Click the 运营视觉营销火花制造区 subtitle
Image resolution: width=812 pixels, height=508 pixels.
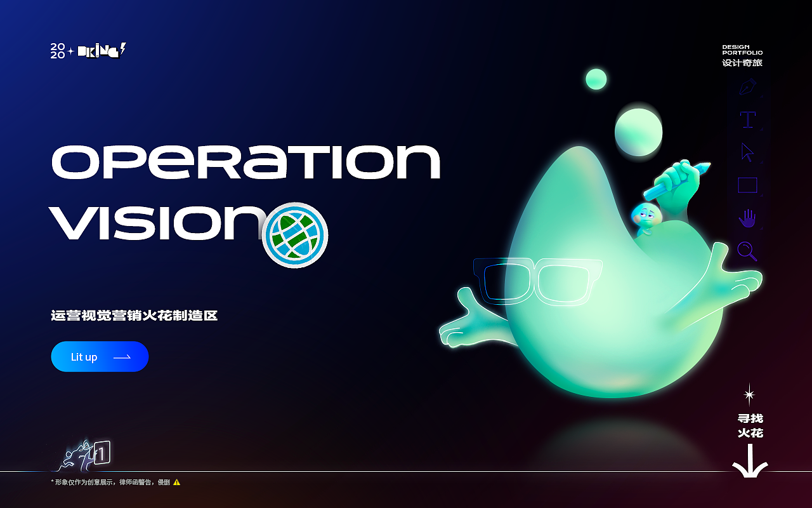pos(134,316)
